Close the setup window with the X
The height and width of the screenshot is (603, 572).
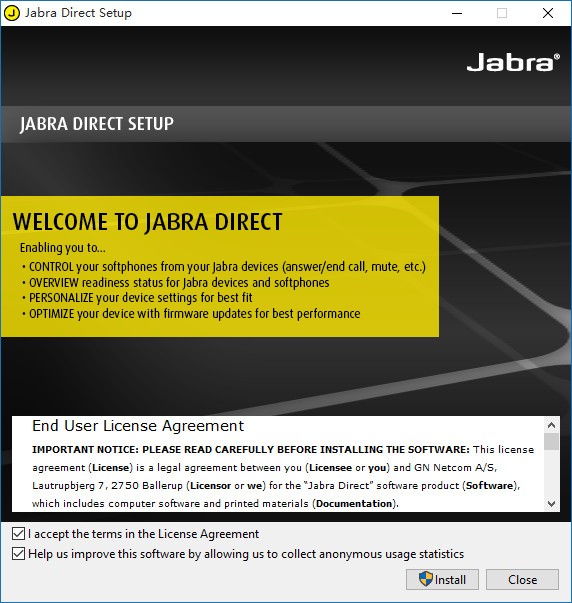[x=548, y=13]
